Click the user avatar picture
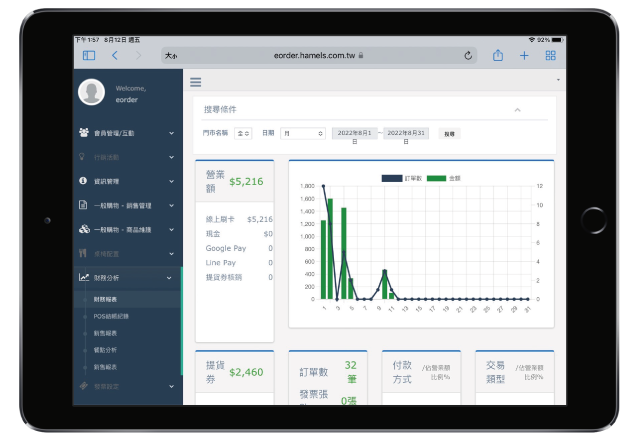Viewport: 637px width, 441px height. 91,92
